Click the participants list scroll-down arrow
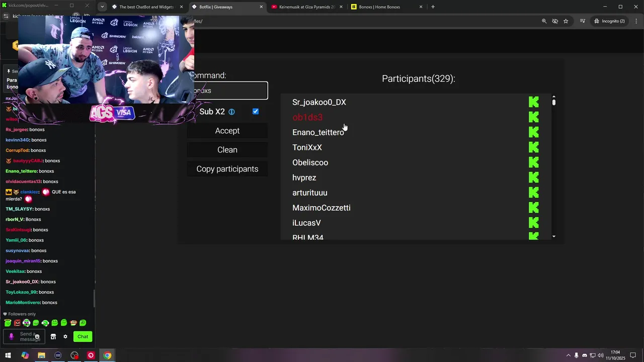644x362 pixels. coord(554,236)
